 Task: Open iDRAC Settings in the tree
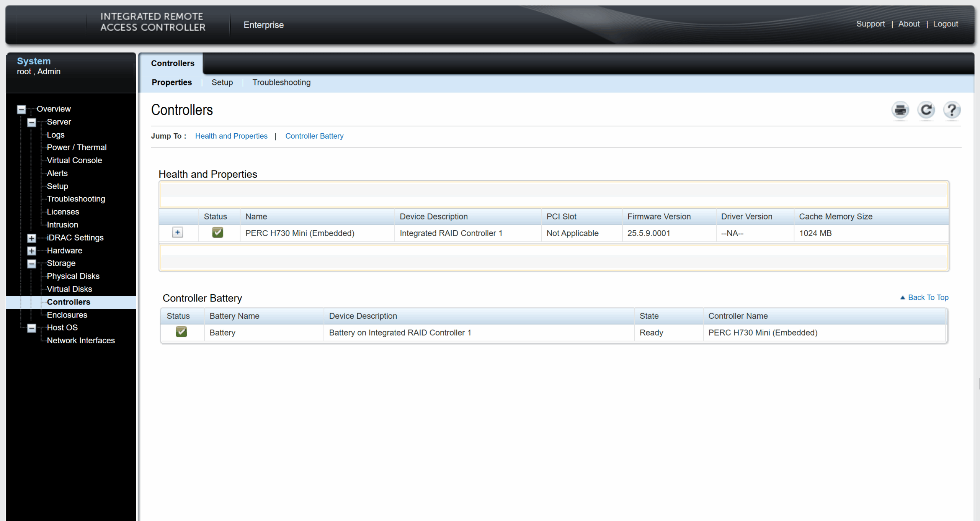point(75,238)
